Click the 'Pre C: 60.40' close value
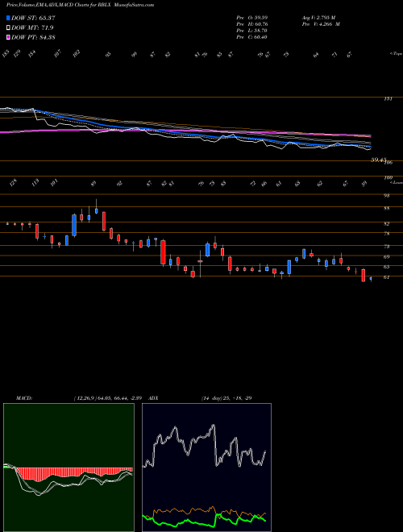Screen dimensions: 403x532 pyautogui.click(x=251, y=37)
